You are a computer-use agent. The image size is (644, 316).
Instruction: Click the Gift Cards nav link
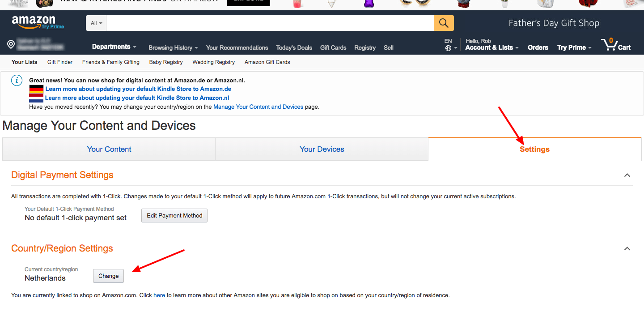333,47
